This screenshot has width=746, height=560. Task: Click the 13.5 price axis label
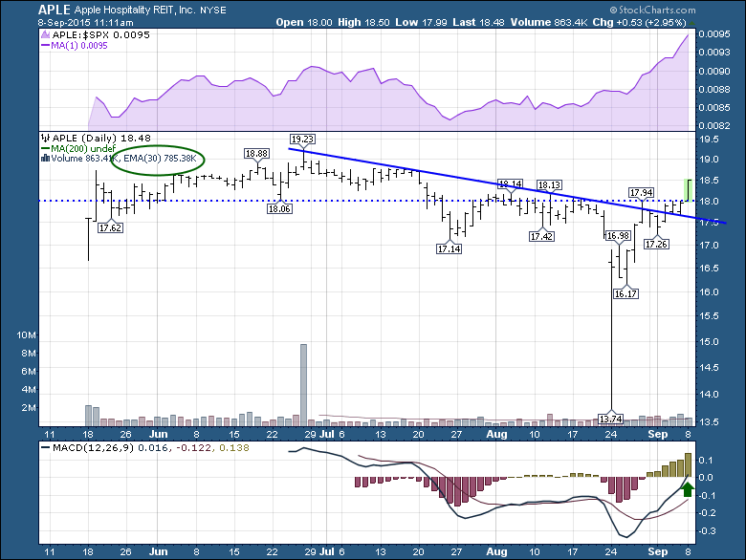coord(709,421)
